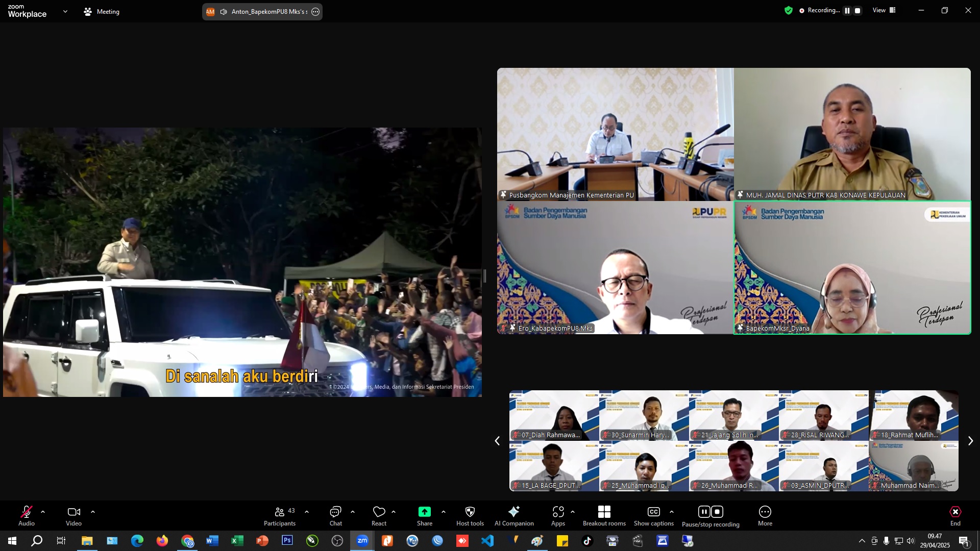Open More options in toolbar

tap(765, 515)
